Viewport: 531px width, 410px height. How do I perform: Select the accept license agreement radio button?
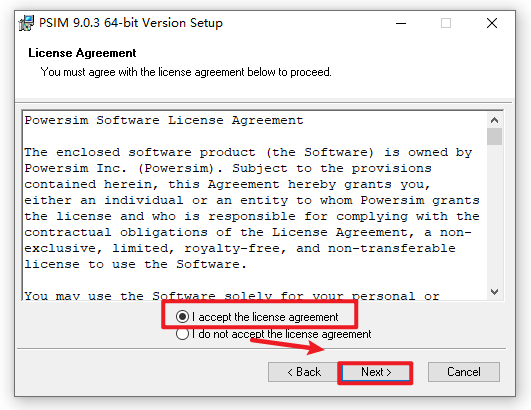point(182,317)
